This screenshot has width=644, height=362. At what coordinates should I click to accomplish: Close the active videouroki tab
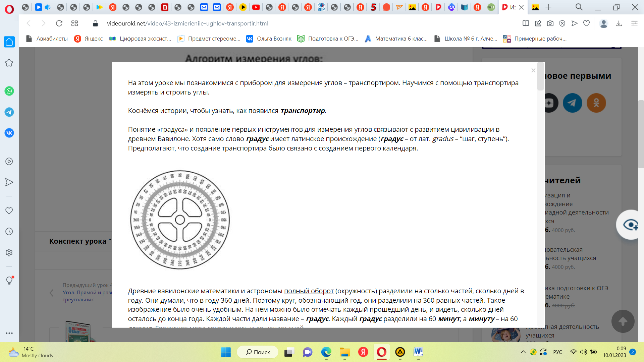522,7
